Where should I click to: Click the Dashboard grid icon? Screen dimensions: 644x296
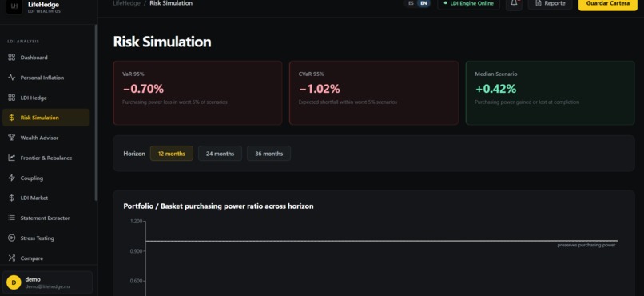click(x=11, y=58)
